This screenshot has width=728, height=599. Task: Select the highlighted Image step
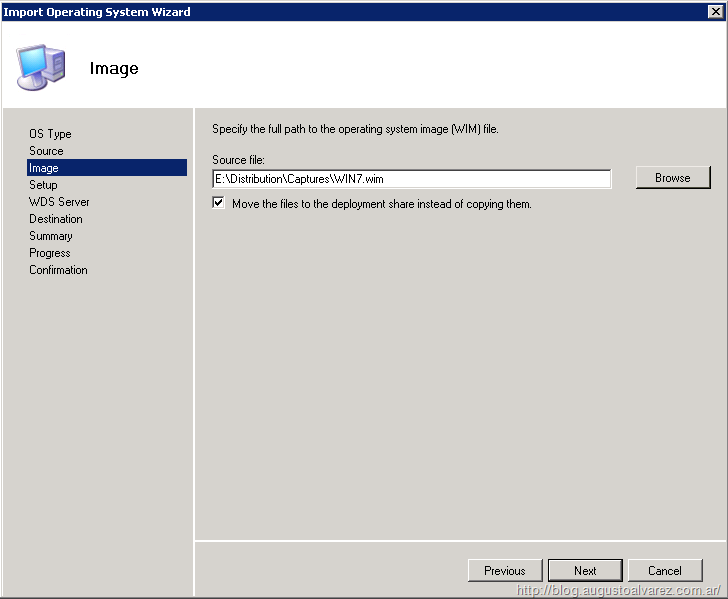click(x=44, y=168)
